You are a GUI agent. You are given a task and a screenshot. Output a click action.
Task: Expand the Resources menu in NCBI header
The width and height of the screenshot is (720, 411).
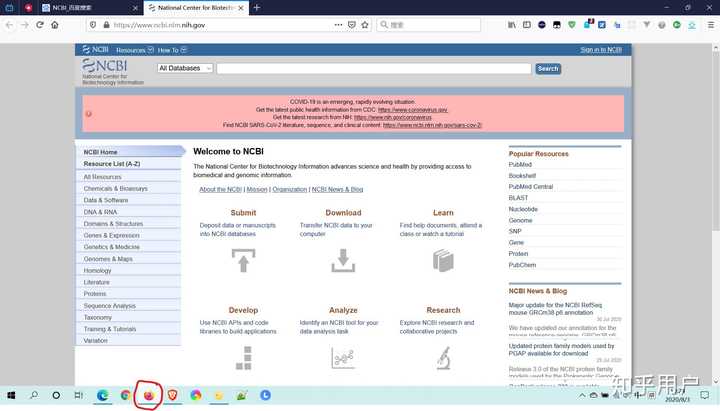(x=135, y=50)
